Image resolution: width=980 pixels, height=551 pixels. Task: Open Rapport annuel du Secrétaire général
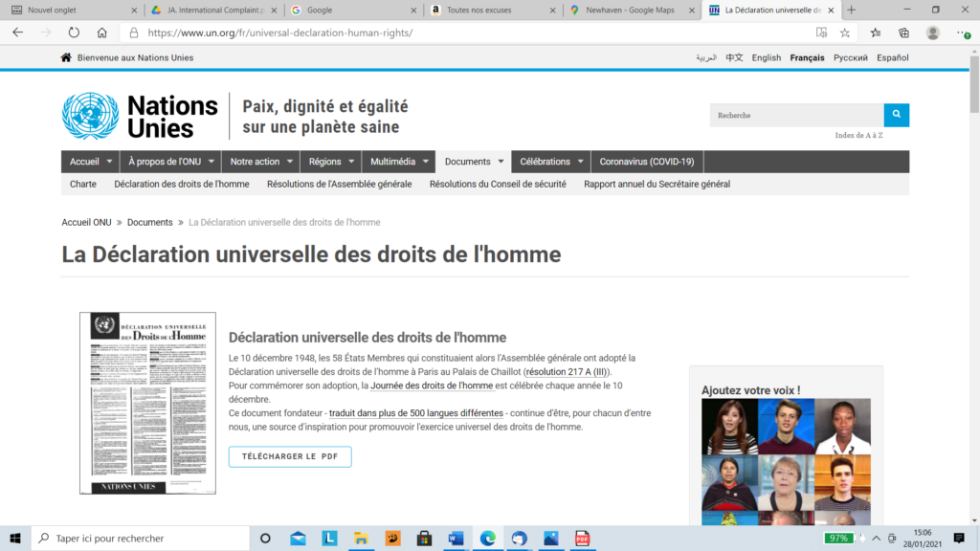point(657,185)
